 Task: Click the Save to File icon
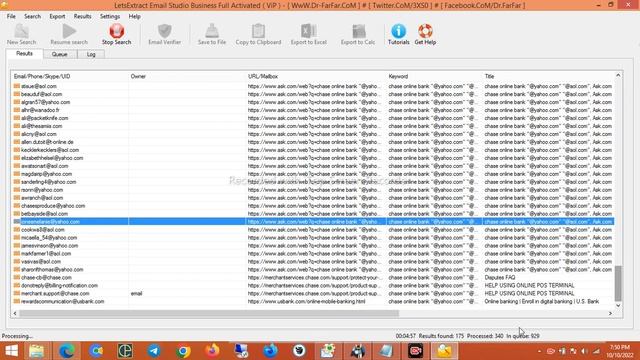coord(212,34)
